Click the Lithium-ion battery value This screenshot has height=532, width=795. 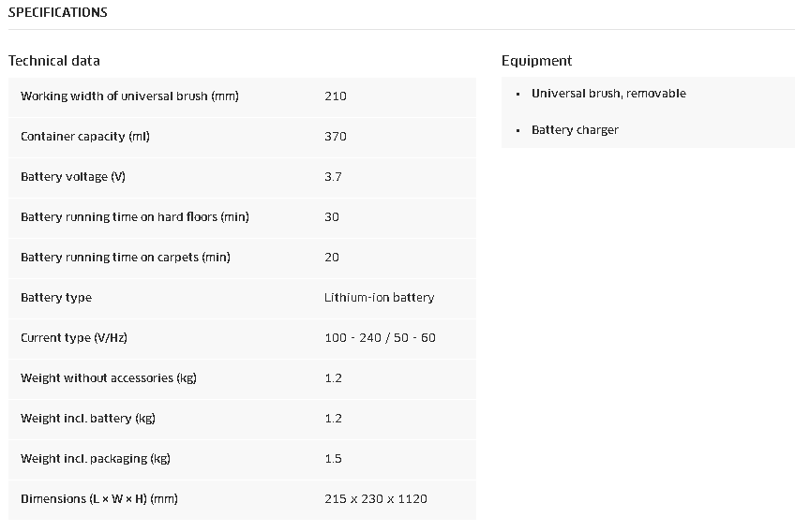[379, 298]
